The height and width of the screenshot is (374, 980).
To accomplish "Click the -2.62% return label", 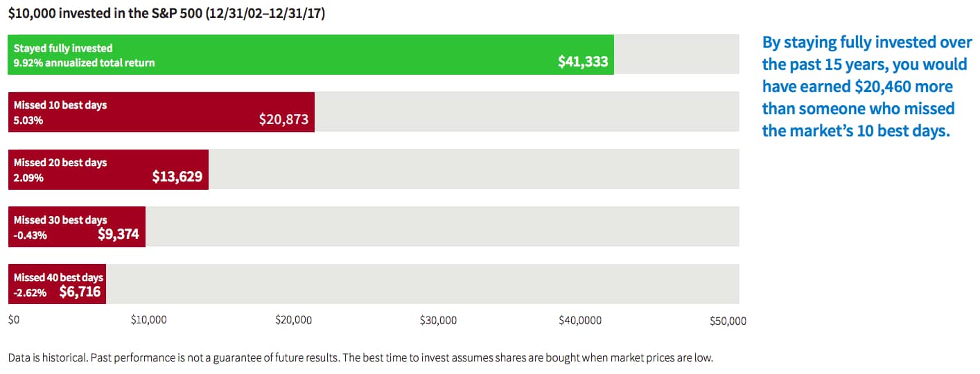I will tap(30, 293).
